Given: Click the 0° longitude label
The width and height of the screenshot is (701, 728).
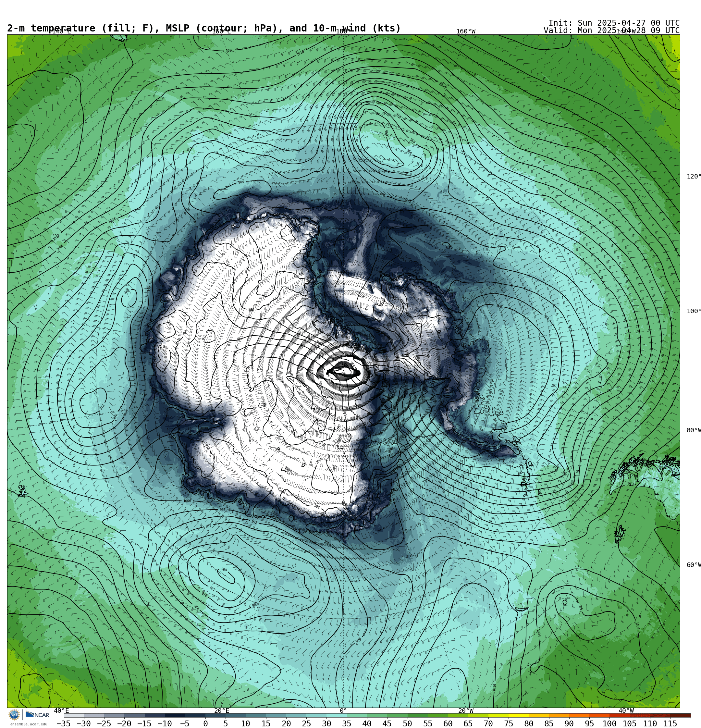Looking at the screenshot, I should tap(343, 710).
